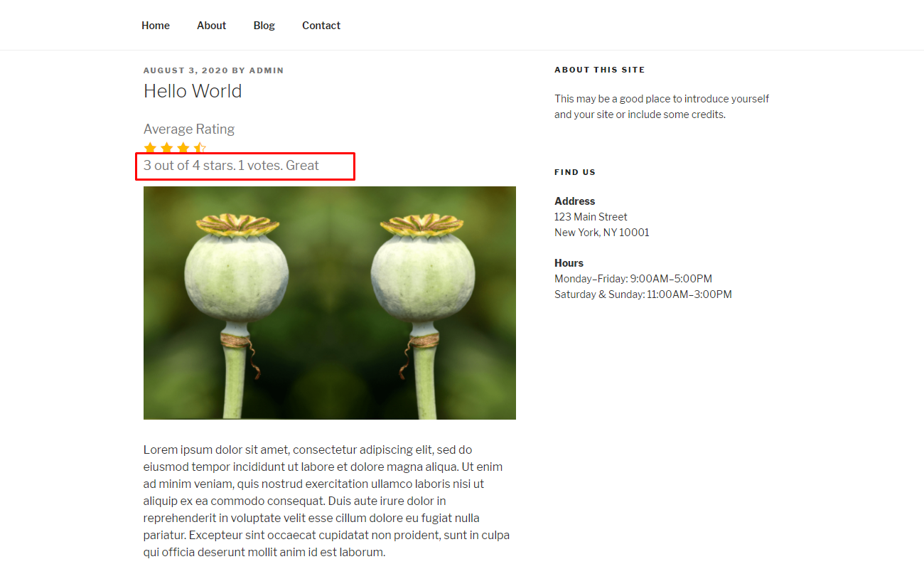Select the Saturday & Sunday hours line
Screen dimensions: 924x569
coord(643,294)
